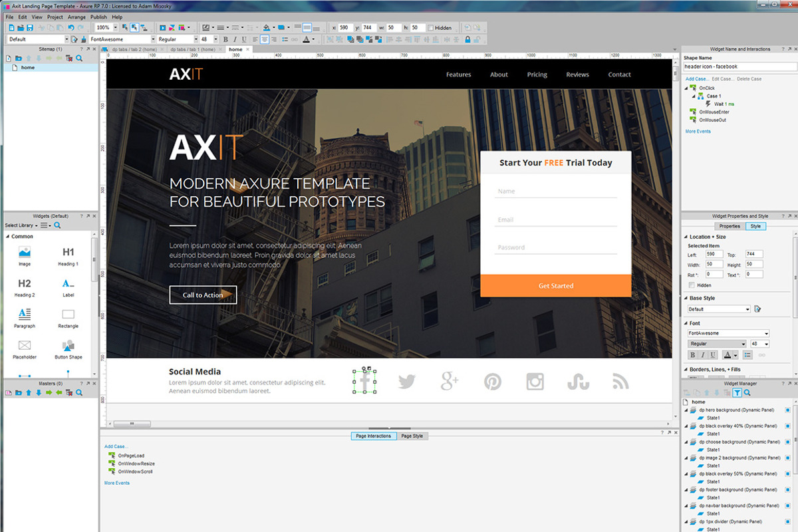Click the Pinterest icon on the canvas
Viewport: 798px width, 532px height.
tap(493, 381)
